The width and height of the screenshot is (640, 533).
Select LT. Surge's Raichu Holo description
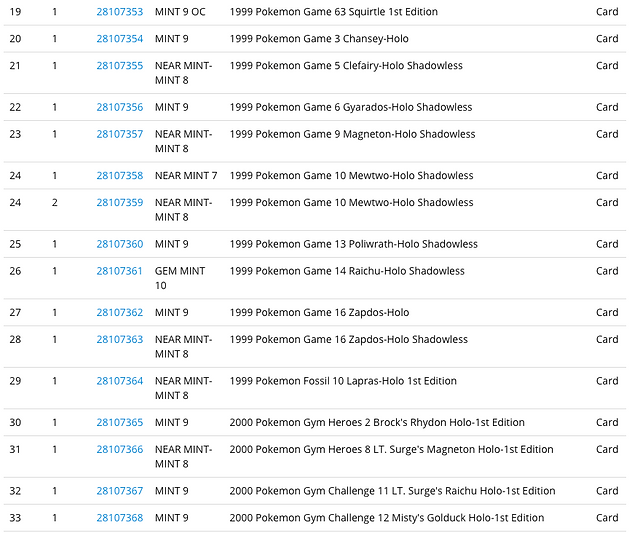392,491
